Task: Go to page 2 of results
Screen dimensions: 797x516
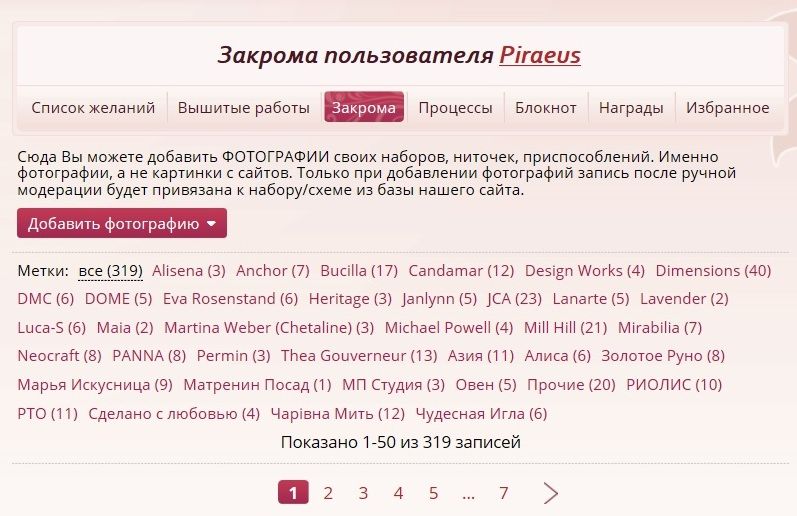Action: point(328,493)
